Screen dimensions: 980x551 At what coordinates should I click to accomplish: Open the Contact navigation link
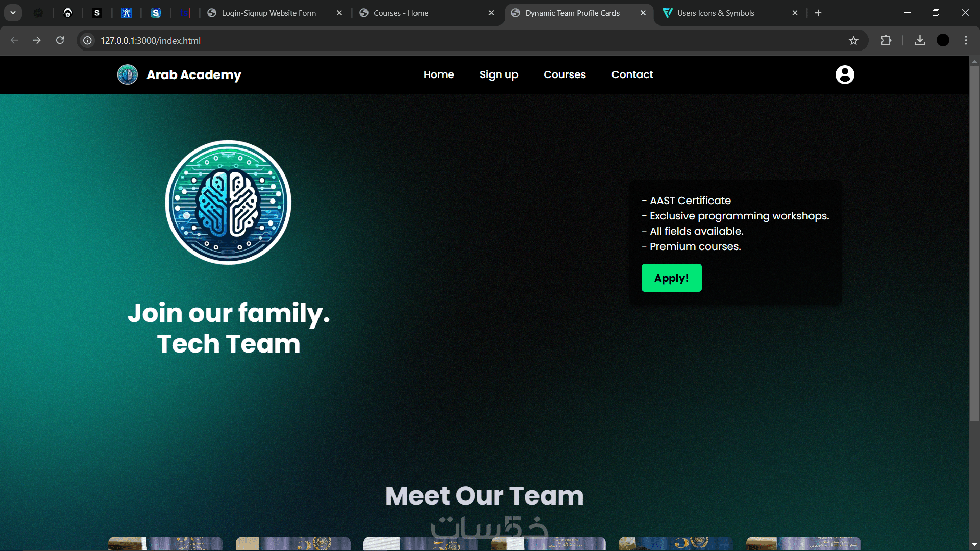[632, 74]
